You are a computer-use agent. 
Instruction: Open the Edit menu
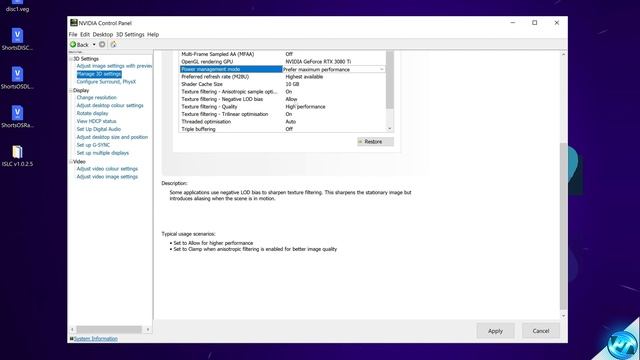(x=84, y=34)
